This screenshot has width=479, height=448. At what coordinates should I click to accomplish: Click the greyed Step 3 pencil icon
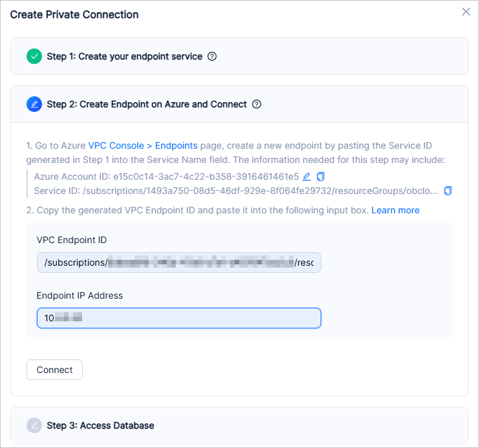tap(34, 425)
